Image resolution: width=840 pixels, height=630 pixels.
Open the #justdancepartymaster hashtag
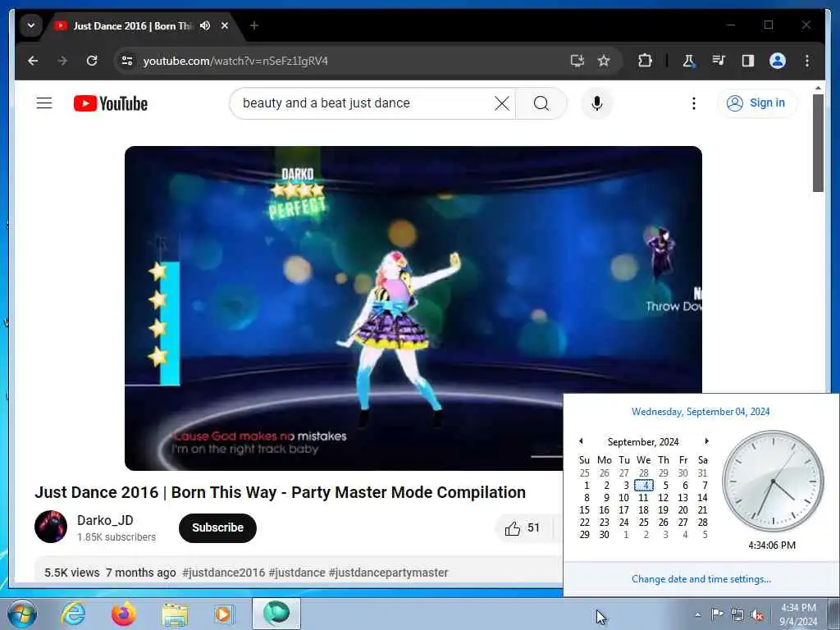click(388, 573)
